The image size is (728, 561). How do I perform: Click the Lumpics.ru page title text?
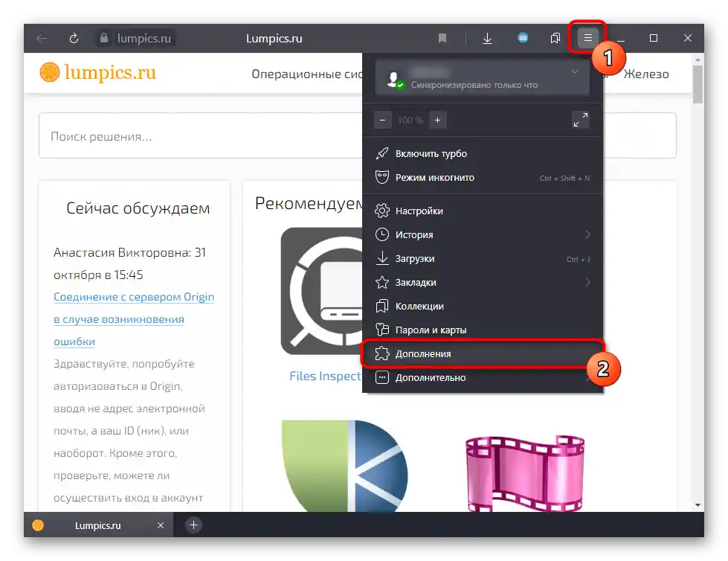tap(274, 39)
